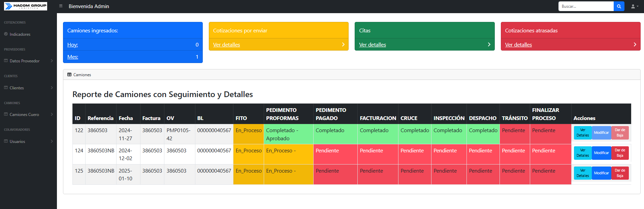Click Dar de Baja for truck 125
Image resolution: width=644 pixels, height=209 pixels.
tap(620, 173)
